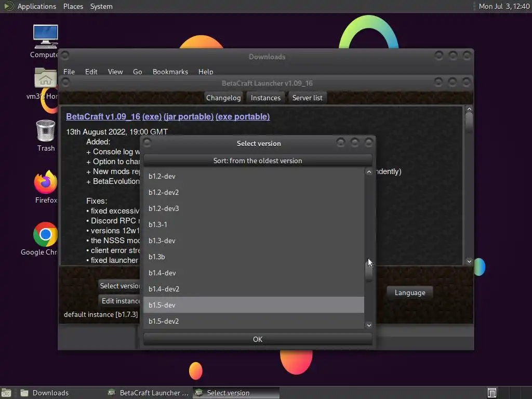Toggle sort order: from the oldest version
532x399 pixels.
click(x=258, y=161)
